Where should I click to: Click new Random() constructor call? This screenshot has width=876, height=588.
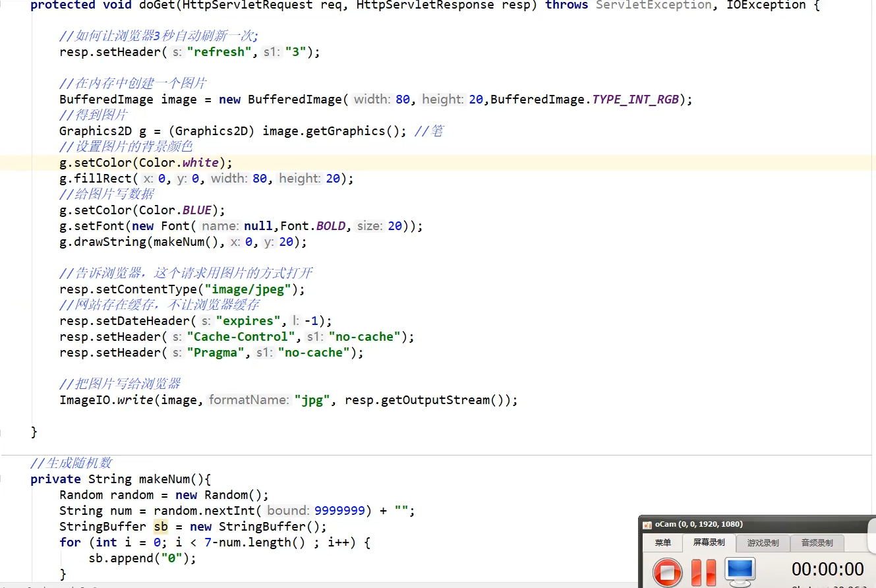[219, 495]
